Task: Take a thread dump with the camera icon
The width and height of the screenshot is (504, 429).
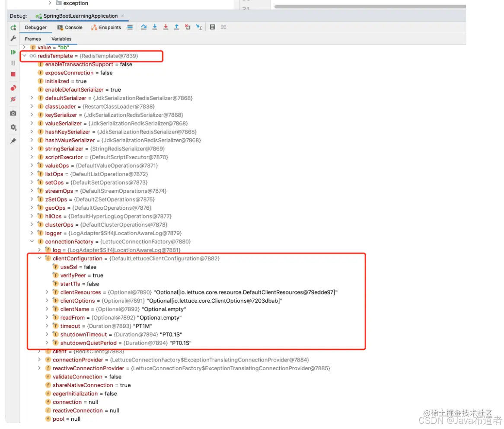Action: click(x=13, y=113)
